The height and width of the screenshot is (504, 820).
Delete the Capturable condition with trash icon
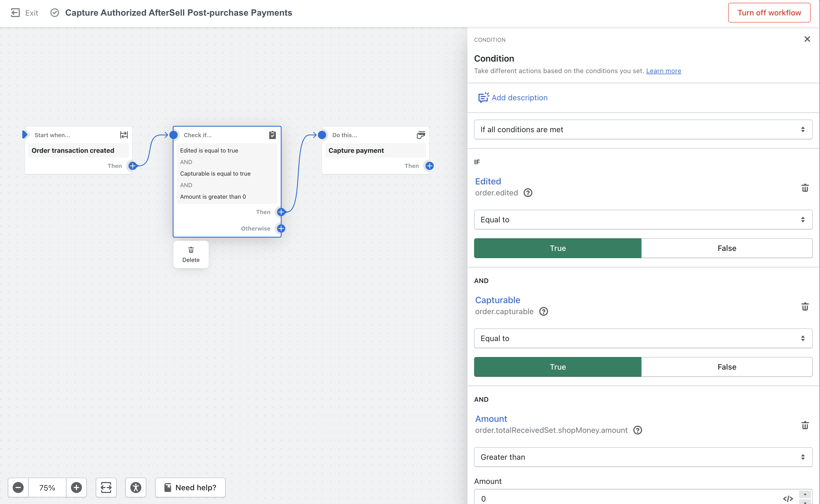coord(805,306)
